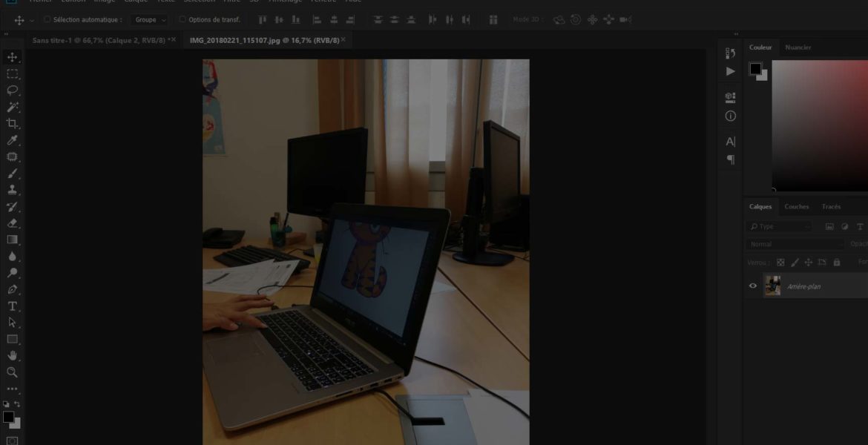Expand the Normal blend mode dropdown

tap(795, 244)
